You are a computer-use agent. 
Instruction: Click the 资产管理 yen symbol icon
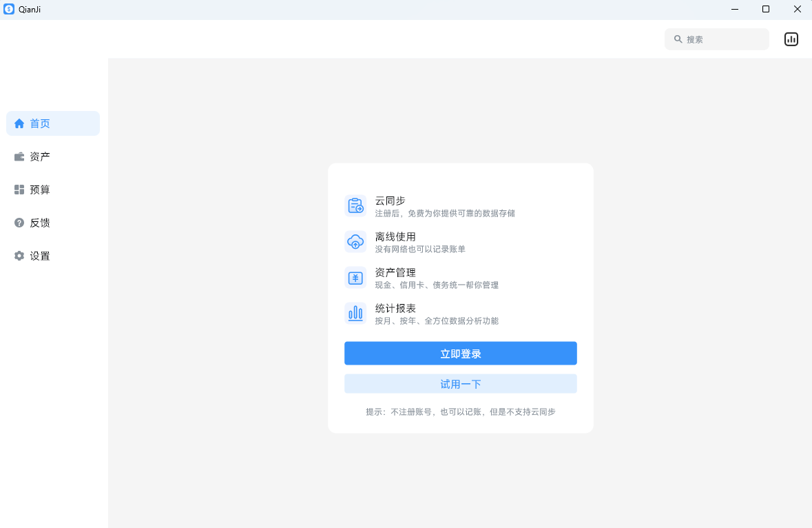click(x=355, y=277)
